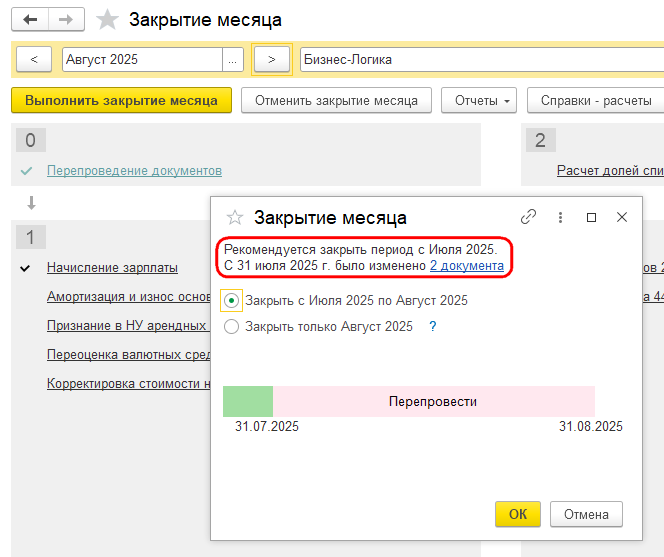Go back with the left arrow button
Screen dimensions: 664x557
point(30,19)
